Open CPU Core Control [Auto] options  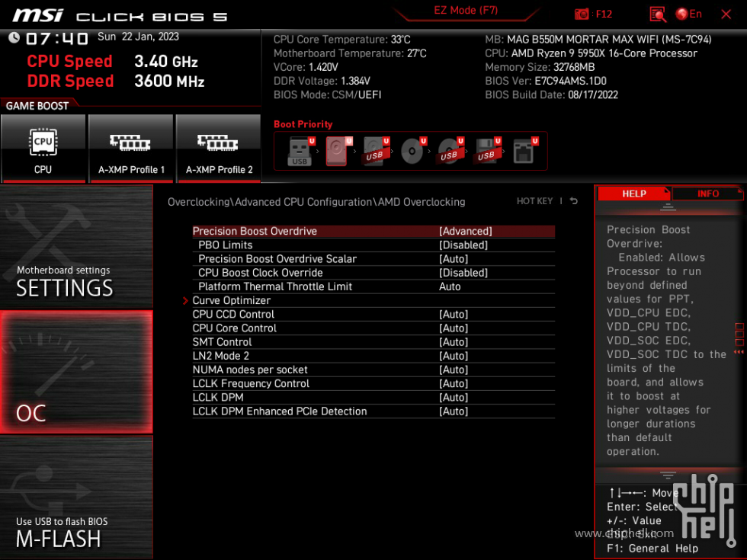[454, 328]
